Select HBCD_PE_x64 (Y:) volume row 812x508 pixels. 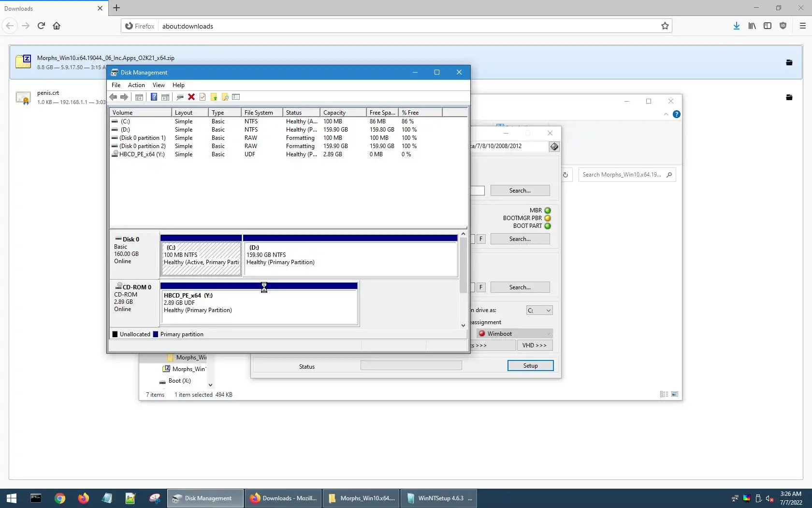289,154
